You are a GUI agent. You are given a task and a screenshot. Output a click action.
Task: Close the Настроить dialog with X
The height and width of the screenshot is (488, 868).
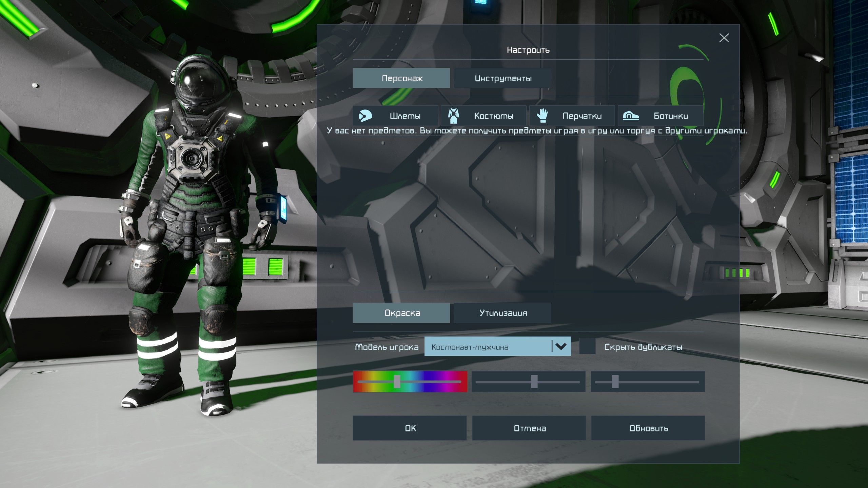click(x=724, y=38)
